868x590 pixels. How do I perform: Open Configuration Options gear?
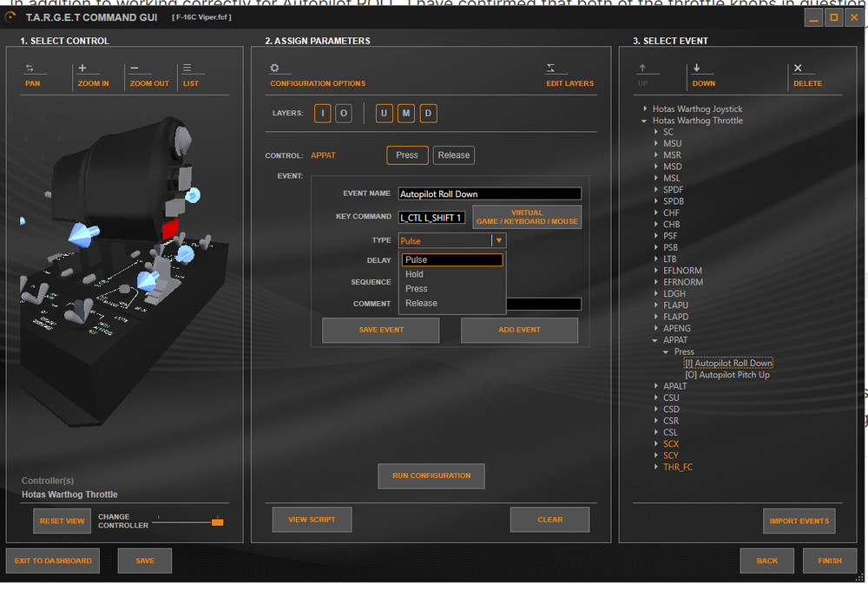[x=274, y=68]
